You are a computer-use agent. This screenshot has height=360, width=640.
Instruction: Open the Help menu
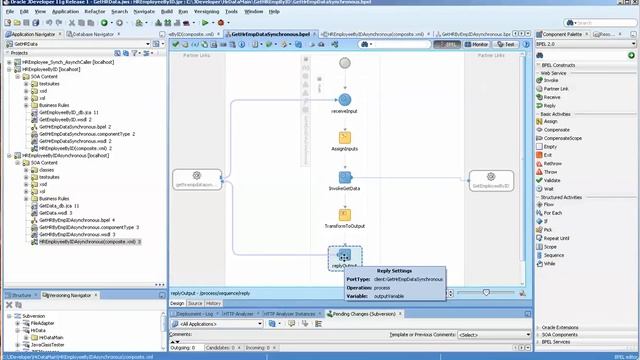pos(274,11)
